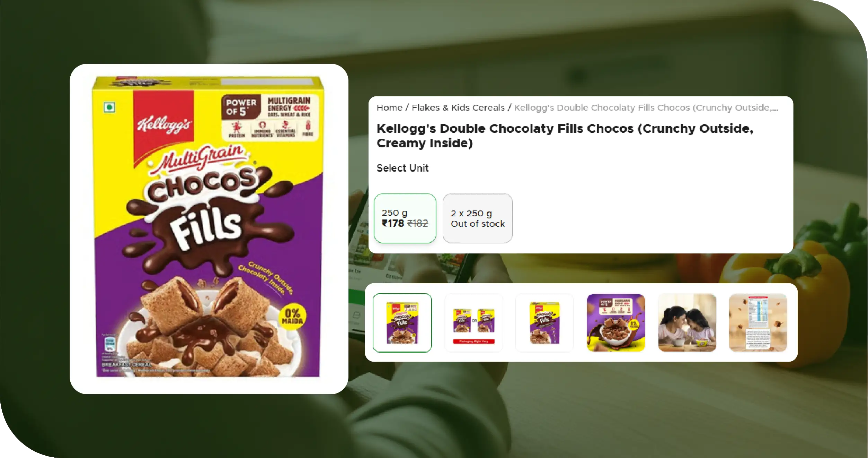Select the 250 g unit option
This screenshot has height=458, width=868.
click(x=405, y=218)
